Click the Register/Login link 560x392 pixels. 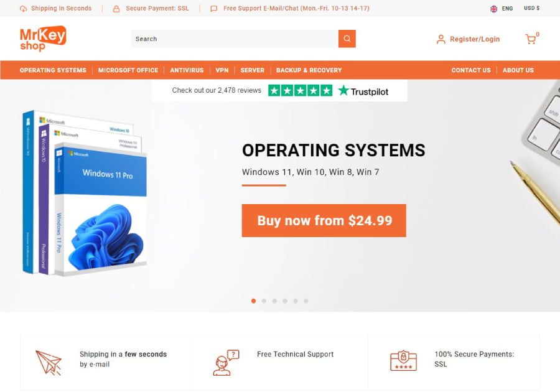click(475, 39)
